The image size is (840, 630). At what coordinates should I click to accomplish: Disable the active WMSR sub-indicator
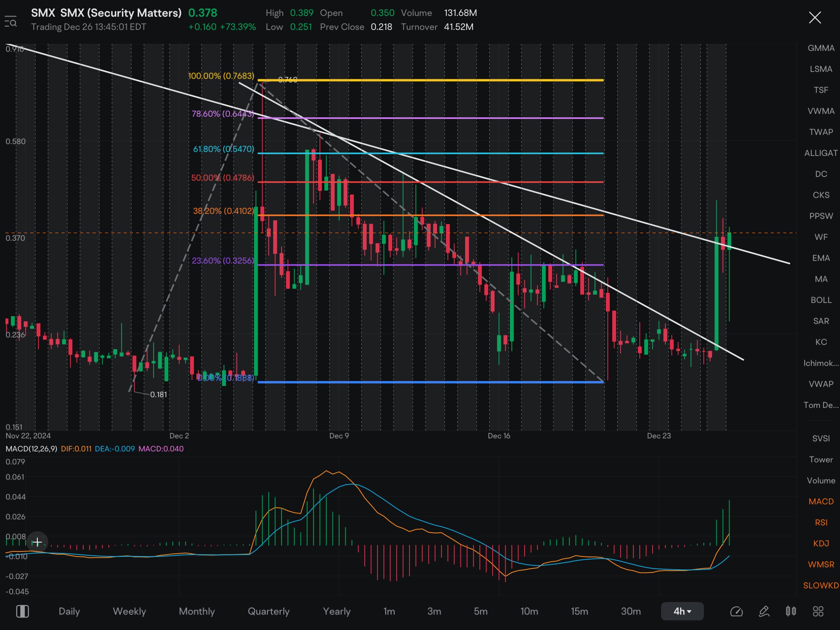tap(821, 564)
